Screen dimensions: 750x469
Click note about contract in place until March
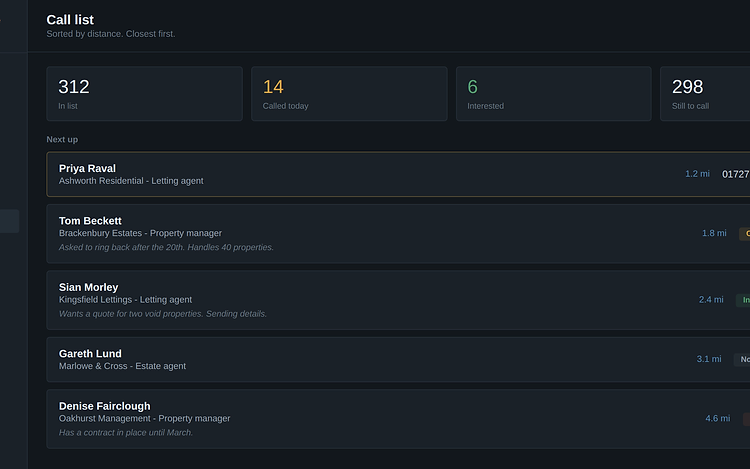point(126,433)
